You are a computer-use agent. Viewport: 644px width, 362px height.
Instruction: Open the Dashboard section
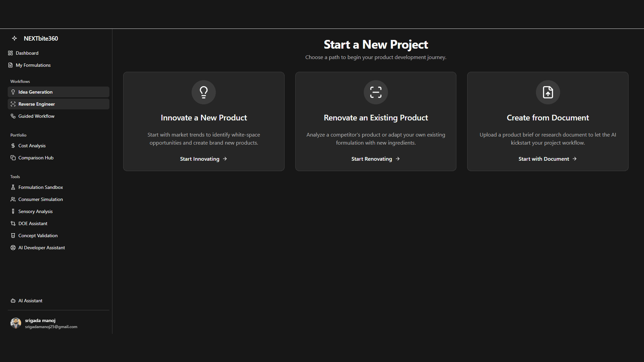click(x=27, y=53)
